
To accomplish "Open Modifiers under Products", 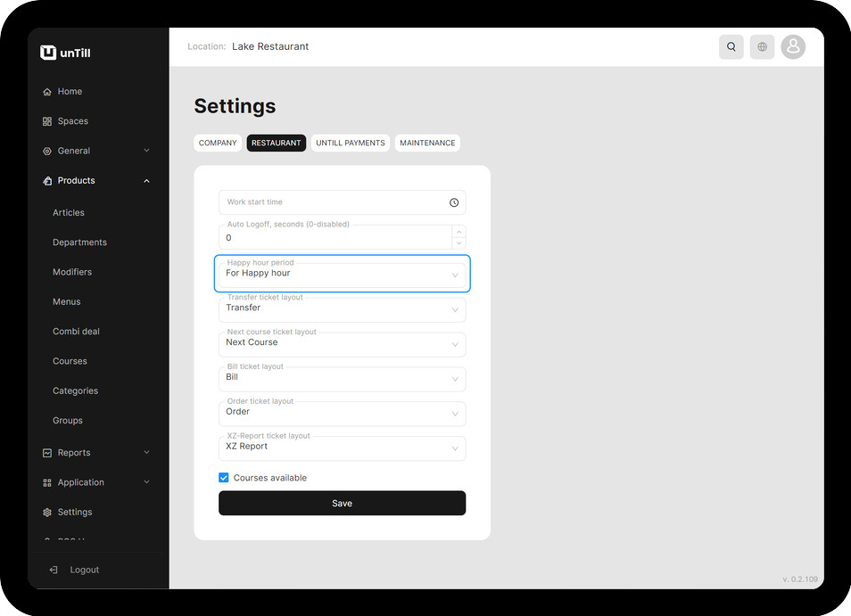I will [x=72, y=272].
